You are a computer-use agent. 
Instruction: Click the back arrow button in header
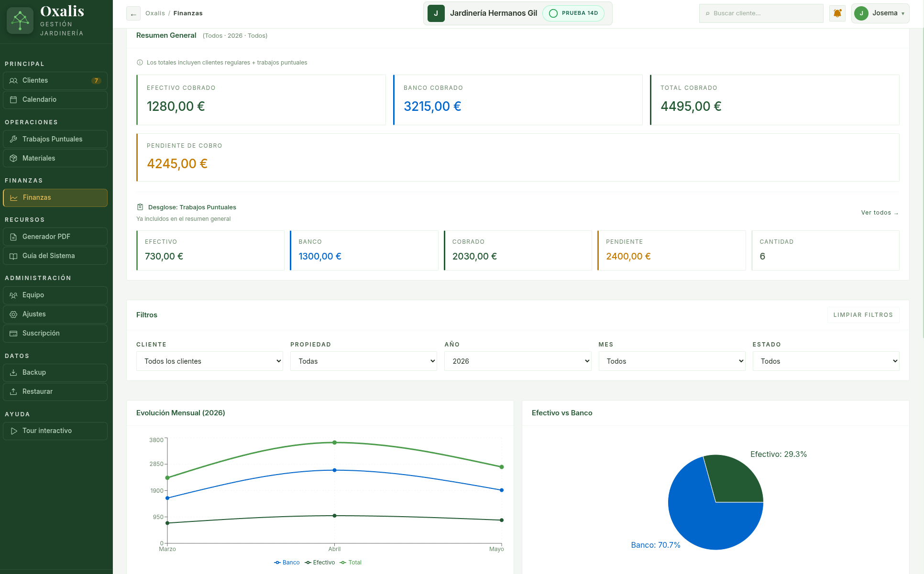point(133,14)
